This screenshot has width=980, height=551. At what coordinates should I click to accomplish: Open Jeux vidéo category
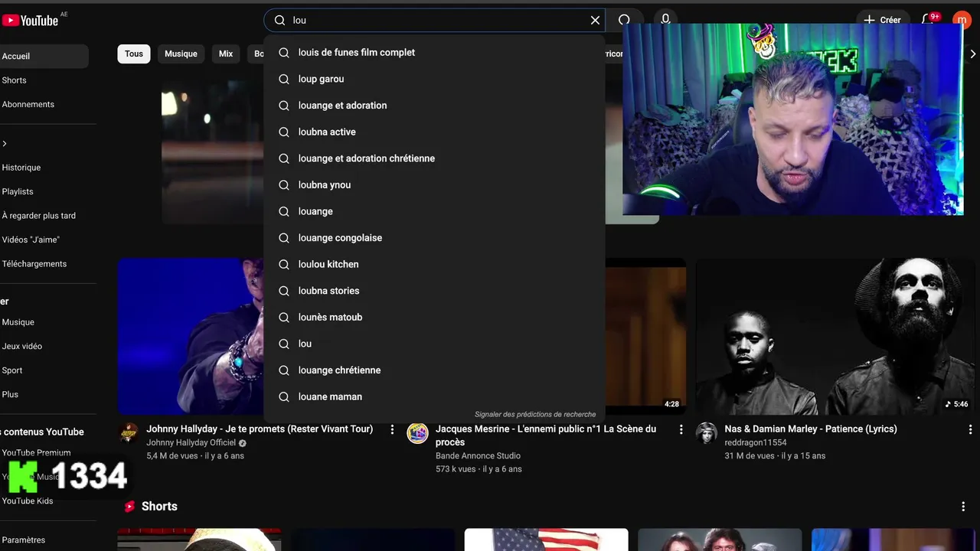click(x=44, y=346)
